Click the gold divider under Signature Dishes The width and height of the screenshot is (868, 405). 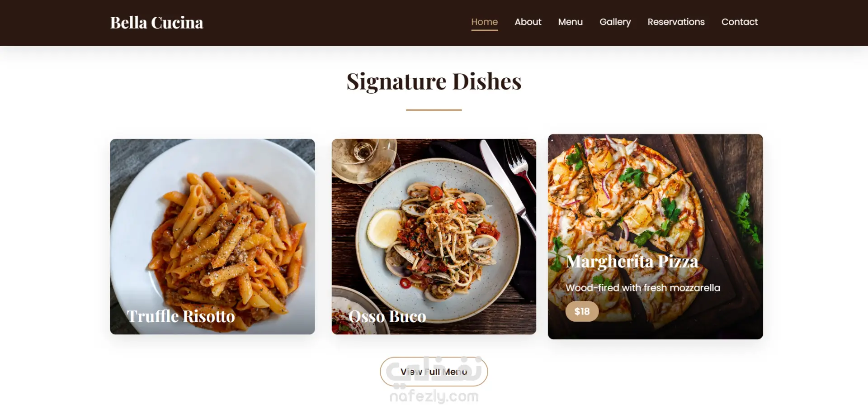pos(434,110)
